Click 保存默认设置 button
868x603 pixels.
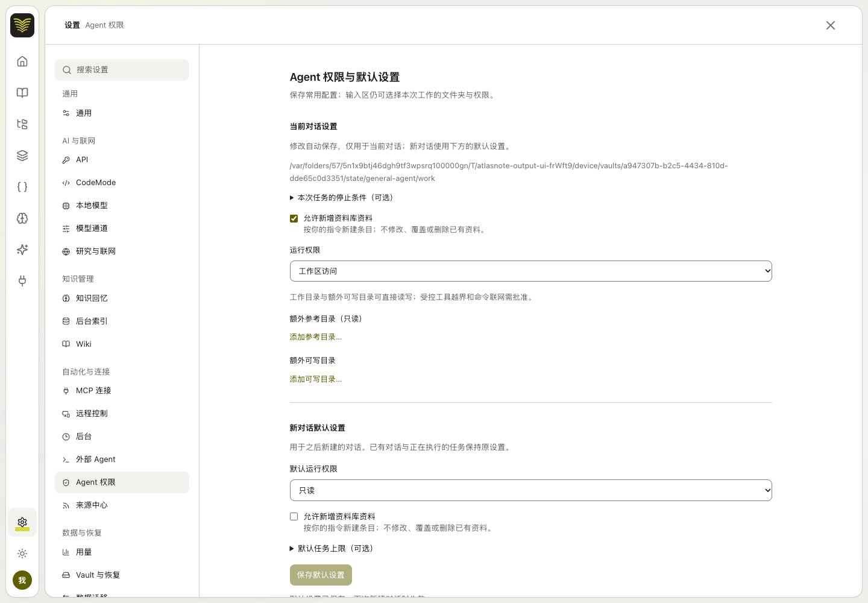pos(321,575)
